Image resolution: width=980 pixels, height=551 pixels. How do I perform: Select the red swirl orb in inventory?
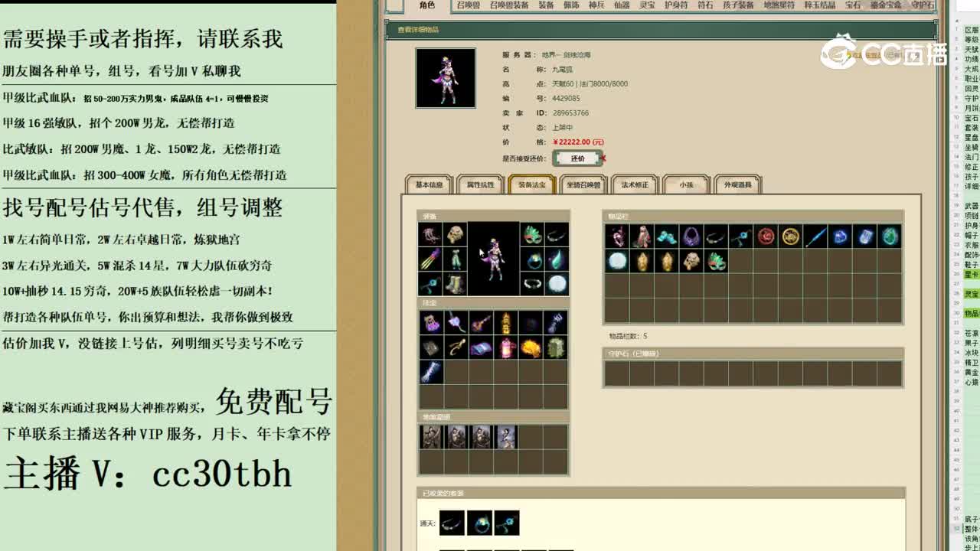pyautogui.click(x=766, y=236)
